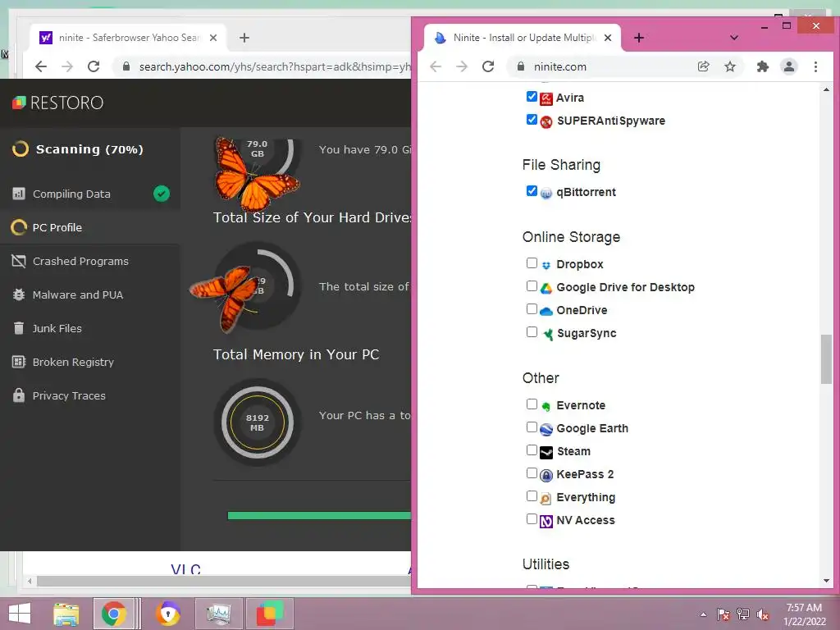Enable Google Drive for Desktop checkbox

click(532, 286)
